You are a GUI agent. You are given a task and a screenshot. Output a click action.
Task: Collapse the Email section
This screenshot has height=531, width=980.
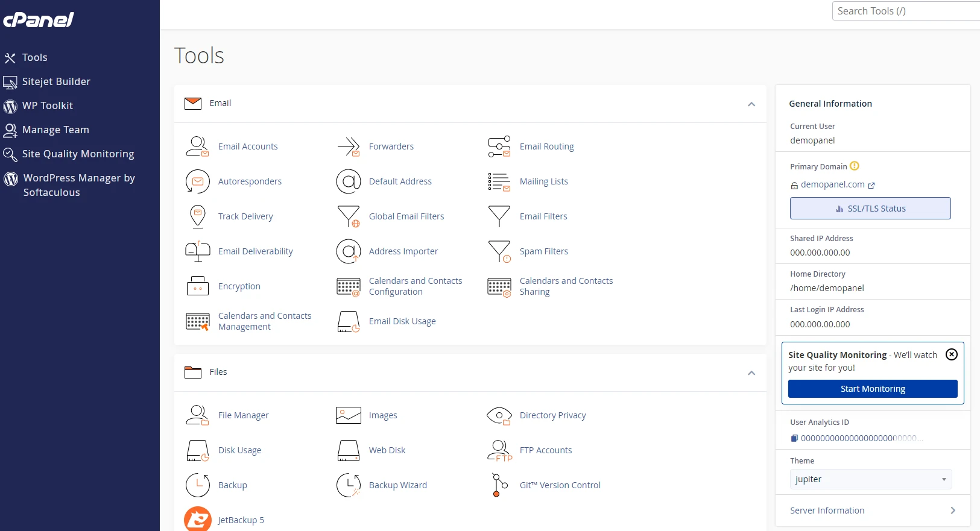click(x=751, y=104)
